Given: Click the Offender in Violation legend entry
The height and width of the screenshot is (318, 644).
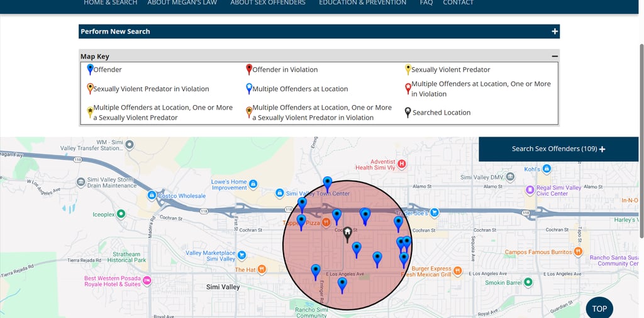Looking at the screenshot, I should [282, 69].
